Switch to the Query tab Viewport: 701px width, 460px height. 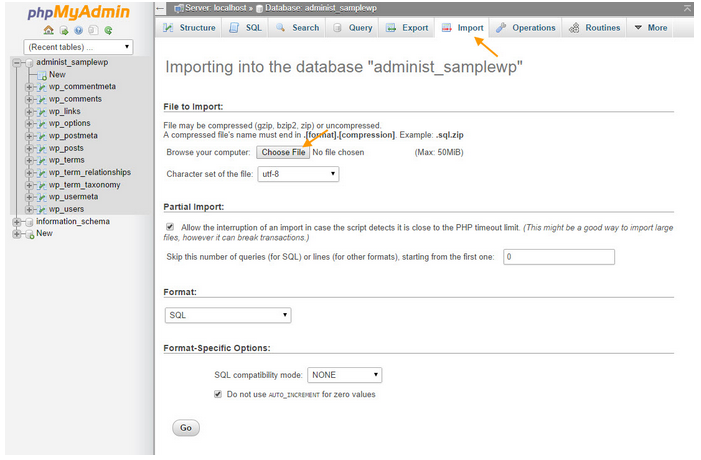pyautogui.click(x=352, y=28)
